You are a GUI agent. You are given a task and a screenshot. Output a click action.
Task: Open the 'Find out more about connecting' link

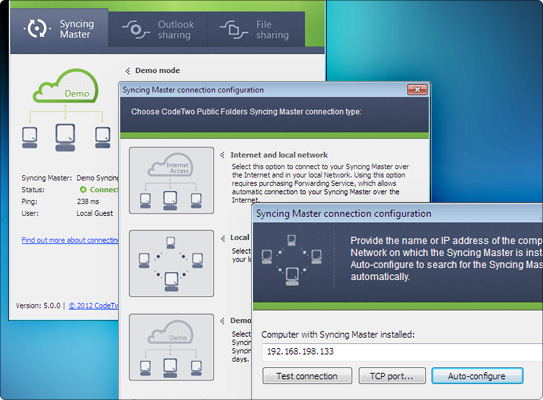coord(70,240)
